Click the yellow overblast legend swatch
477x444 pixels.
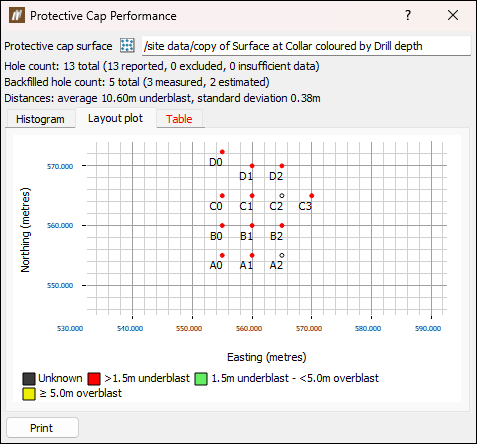[29, 394]
